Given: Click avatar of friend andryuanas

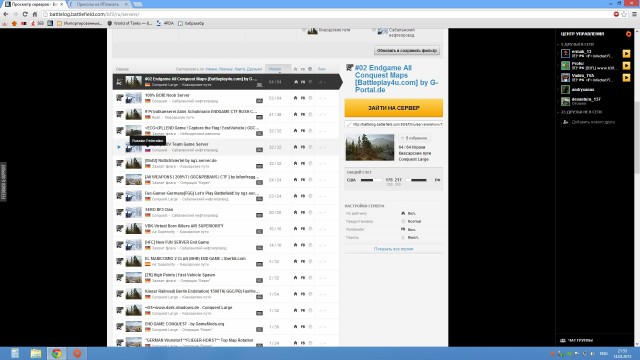Looking at the screenshot, I should pos(565,89).
